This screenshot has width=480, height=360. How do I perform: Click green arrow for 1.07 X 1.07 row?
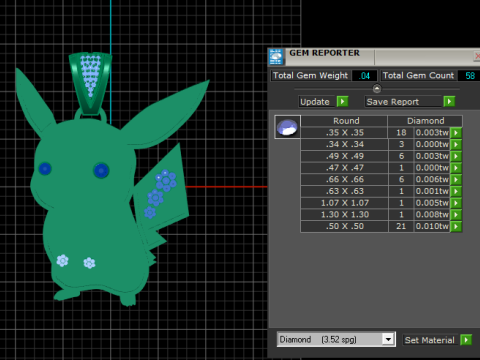coord(456,203)
